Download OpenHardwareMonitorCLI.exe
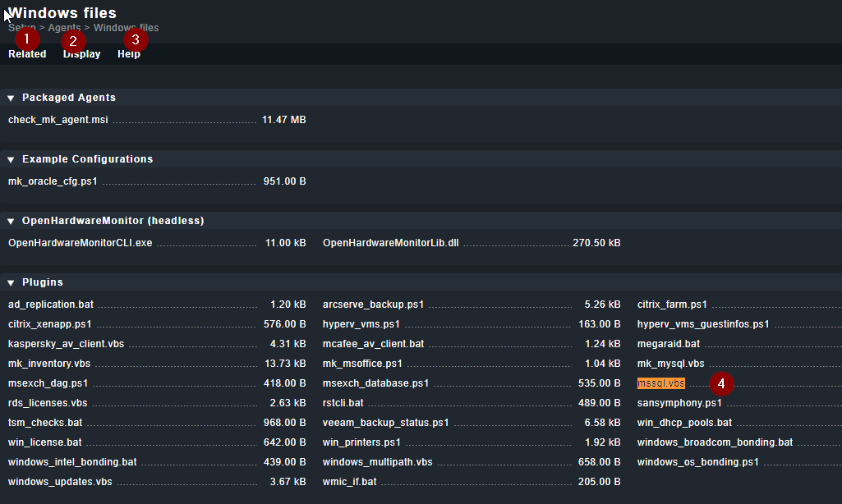The height and width of the screenshot is (504, 842). [81, 243]
